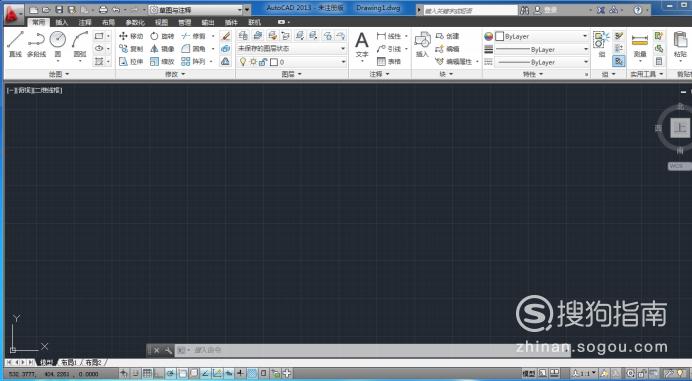Expand the Draw (绘图) panel title
Screen dimensions: 692x381
point(59,74)
